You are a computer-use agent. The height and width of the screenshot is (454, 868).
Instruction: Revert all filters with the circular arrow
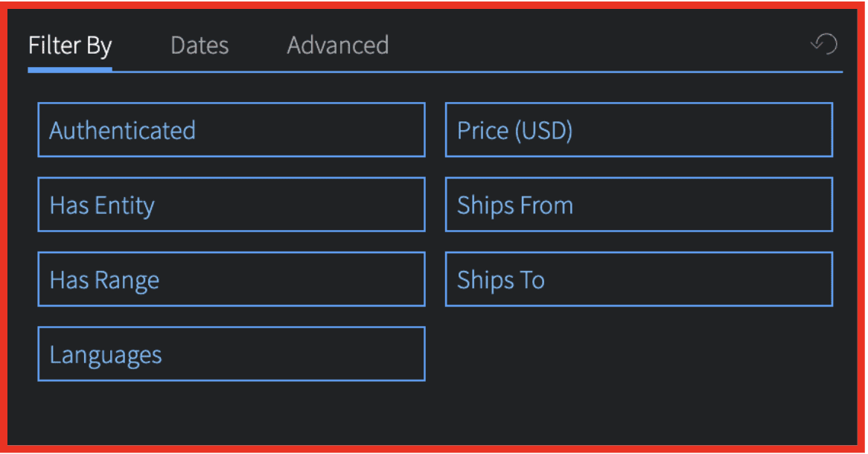pyautogui.click(x=824, y=45)
